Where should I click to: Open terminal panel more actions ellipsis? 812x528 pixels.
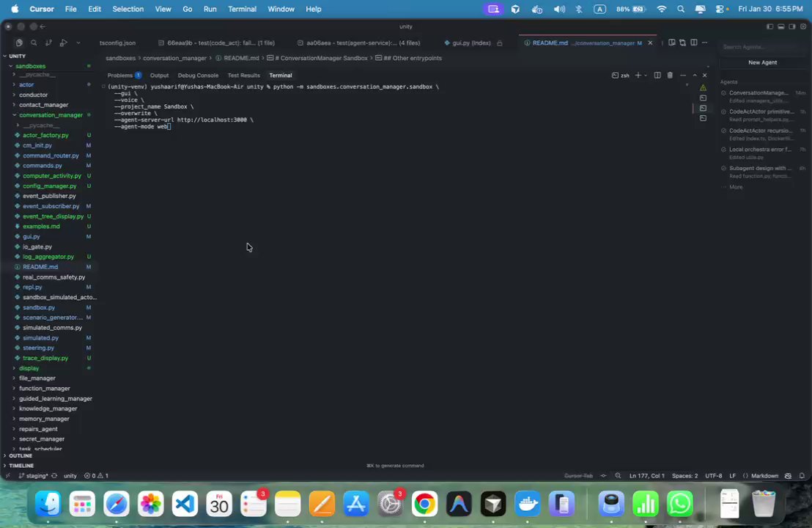click(x=683, y=75)
